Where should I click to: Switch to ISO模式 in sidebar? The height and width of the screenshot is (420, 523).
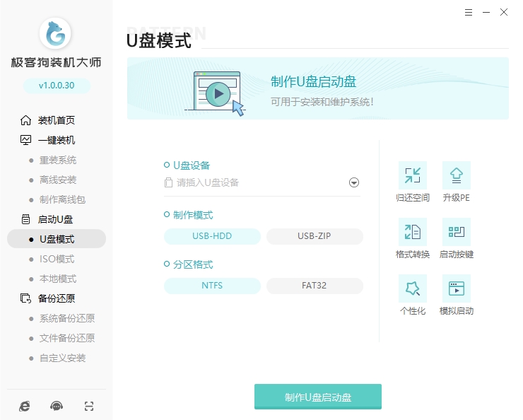coord(57,259)
